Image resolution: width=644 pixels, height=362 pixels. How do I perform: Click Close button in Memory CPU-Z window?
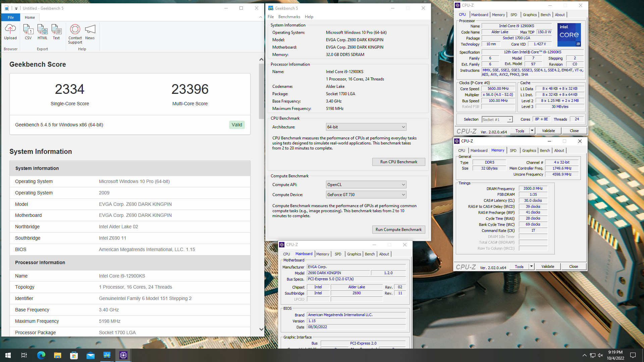(574, 267)
